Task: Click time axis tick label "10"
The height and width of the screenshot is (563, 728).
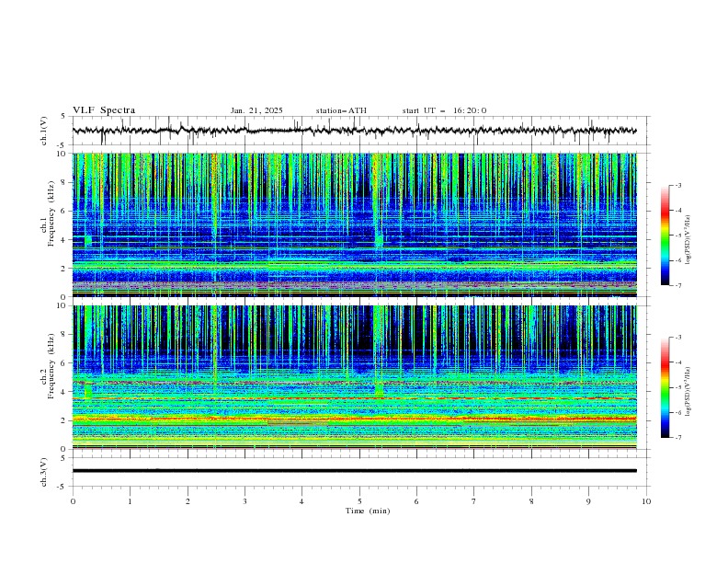Action: (x=646, y=501)
